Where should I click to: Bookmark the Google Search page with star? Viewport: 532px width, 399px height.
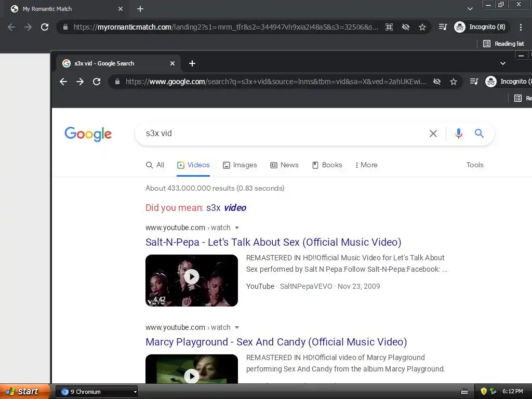click(x=453, y=82)
